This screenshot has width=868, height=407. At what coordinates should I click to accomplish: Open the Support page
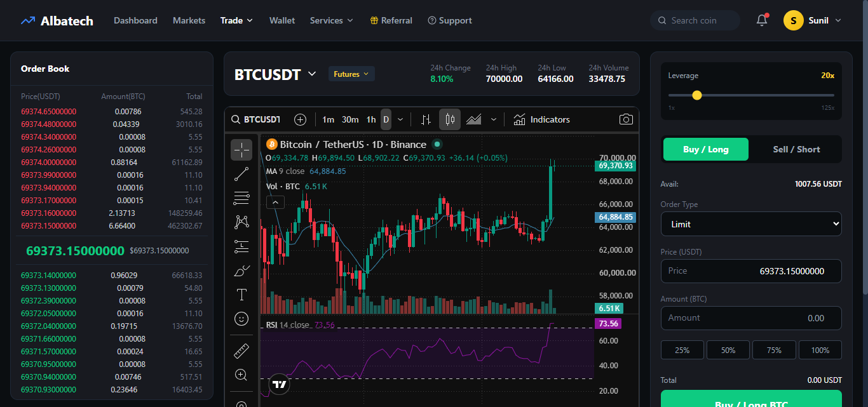point(450,20)
